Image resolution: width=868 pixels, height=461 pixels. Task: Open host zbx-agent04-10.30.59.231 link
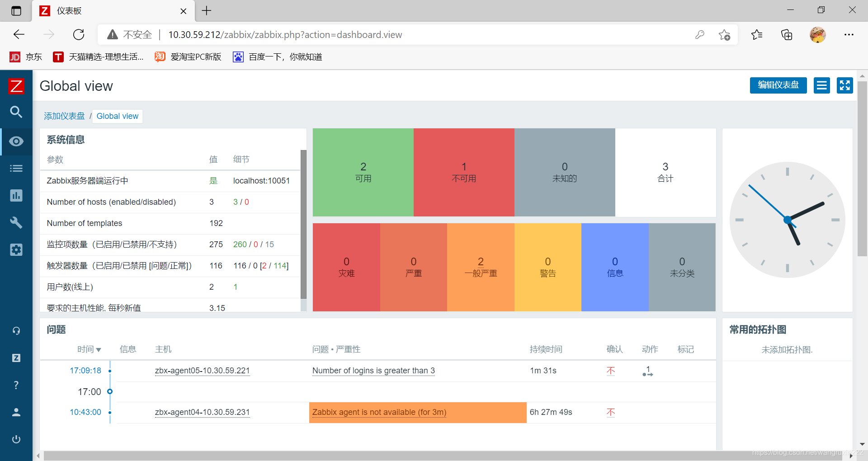pyautogui.click(x=202, y=412)
